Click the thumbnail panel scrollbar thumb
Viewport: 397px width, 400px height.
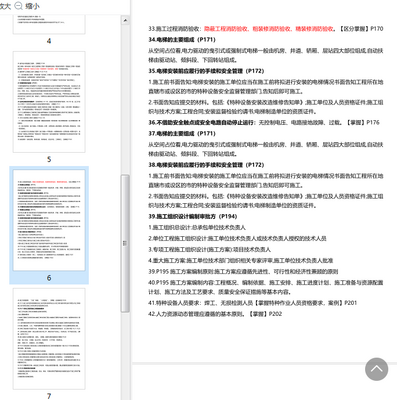click(x=125, y=243)
